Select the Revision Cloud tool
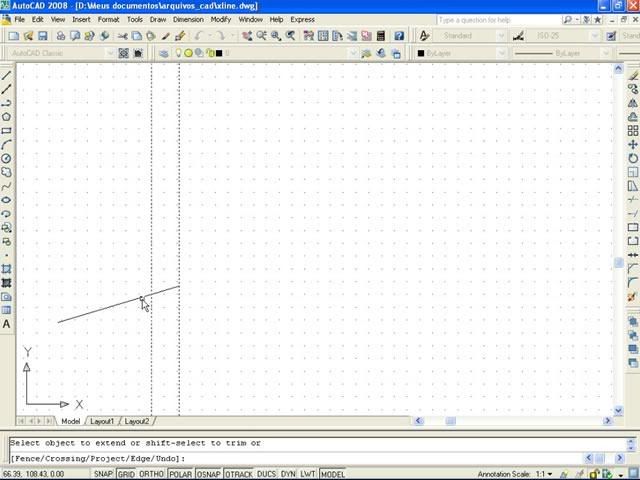The image size is (640, 480). tap(6, 172)
